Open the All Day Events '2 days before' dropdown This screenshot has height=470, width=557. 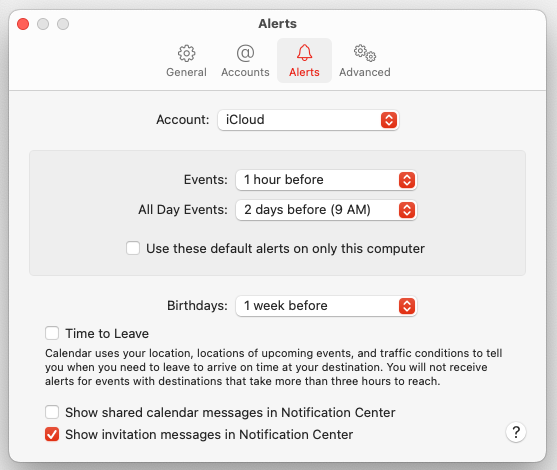[326, 210]
